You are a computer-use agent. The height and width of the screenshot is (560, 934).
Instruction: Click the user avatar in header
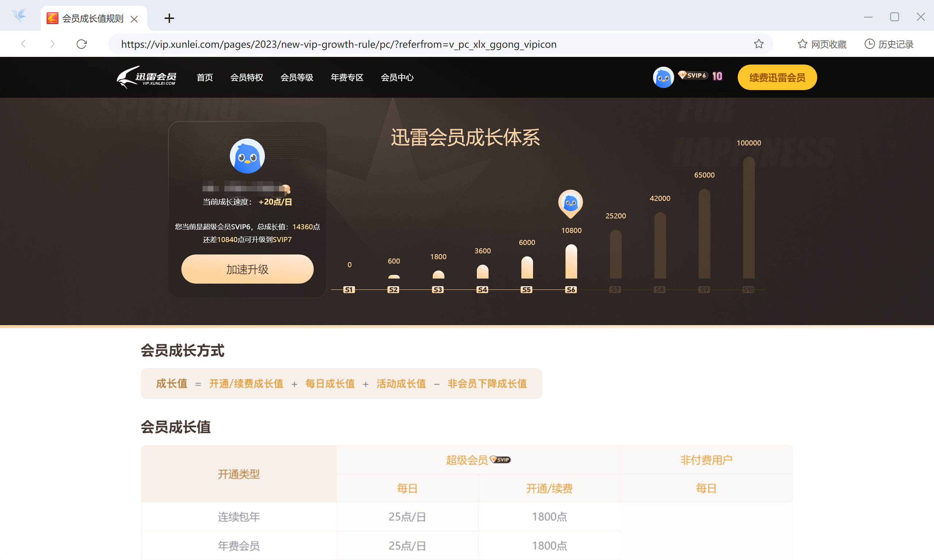(x=663, y=77)
